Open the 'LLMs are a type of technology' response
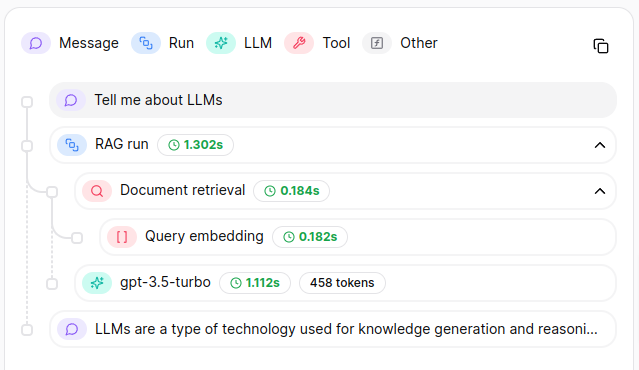The height and width of the screenshot is (370, 639). click(x=333, y=329)
